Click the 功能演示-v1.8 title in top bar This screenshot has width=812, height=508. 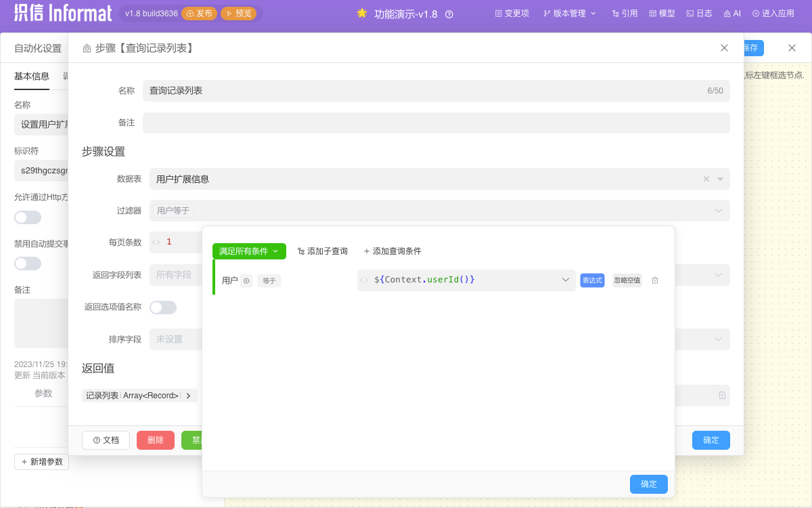407,12
